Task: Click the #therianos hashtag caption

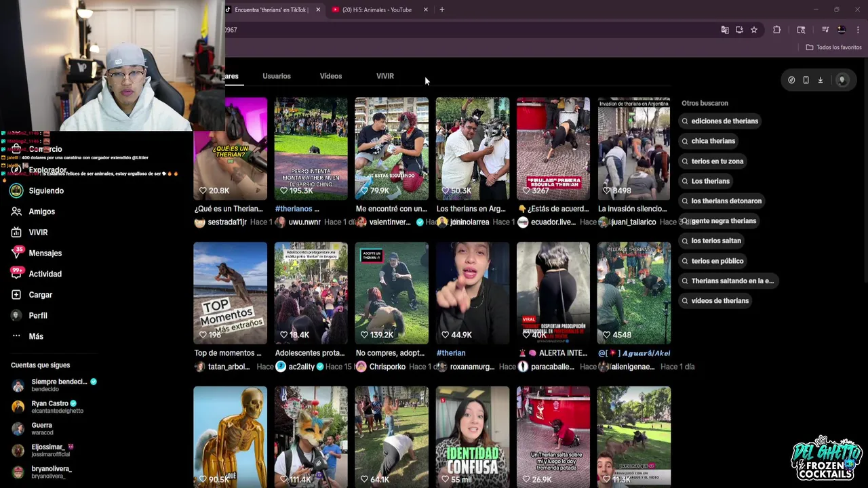Action: (294, 209)
